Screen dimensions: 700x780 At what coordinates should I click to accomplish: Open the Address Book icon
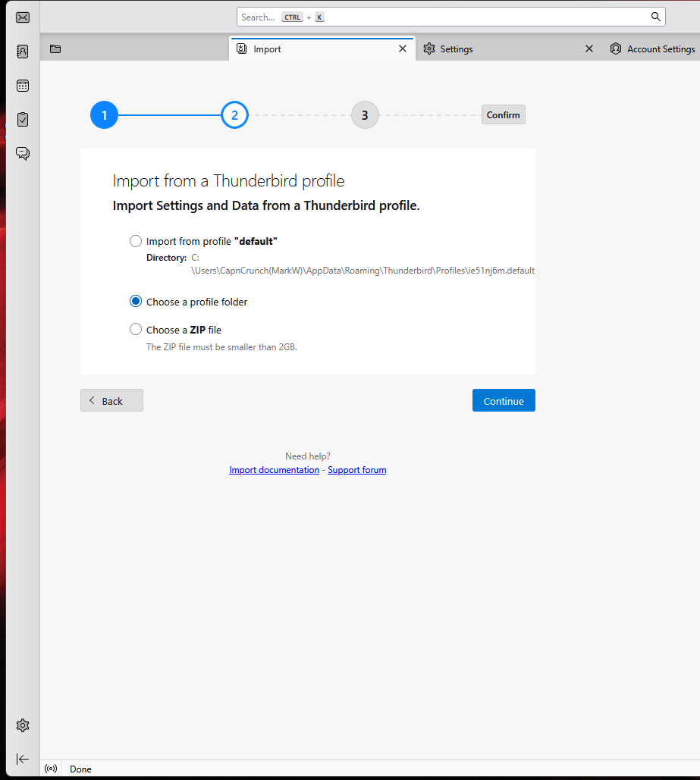23,52
